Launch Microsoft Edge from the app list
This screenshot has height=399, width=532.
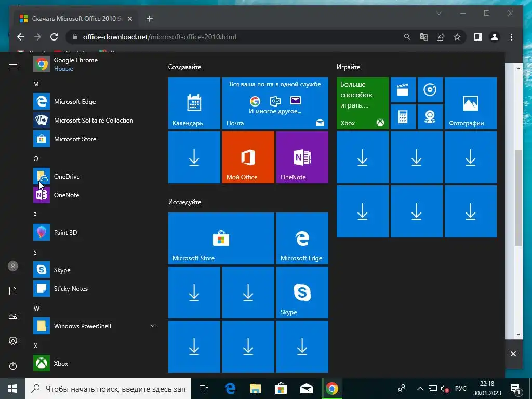(94, 101)
